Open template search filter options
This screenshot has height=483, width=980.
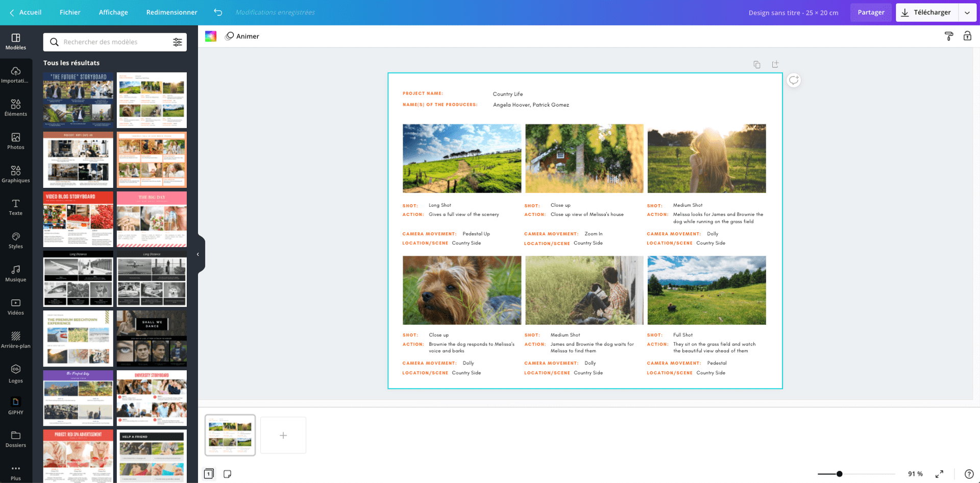177,42
